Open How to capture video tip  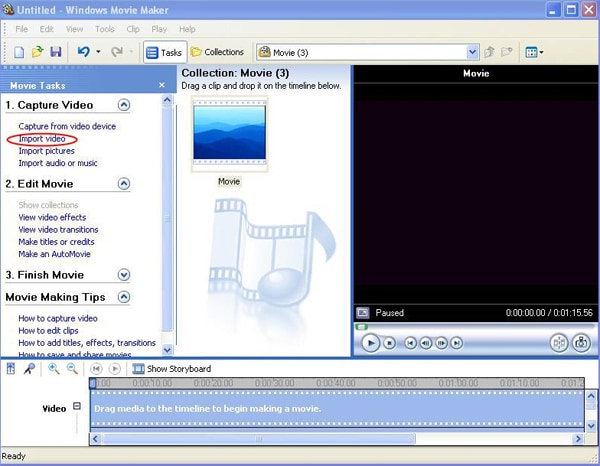pos(58,318)
